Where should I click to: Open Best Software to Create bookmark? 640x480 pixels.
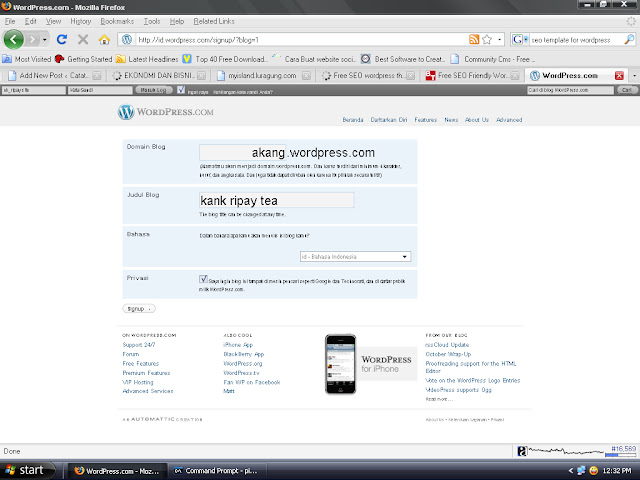pos(403,59)
